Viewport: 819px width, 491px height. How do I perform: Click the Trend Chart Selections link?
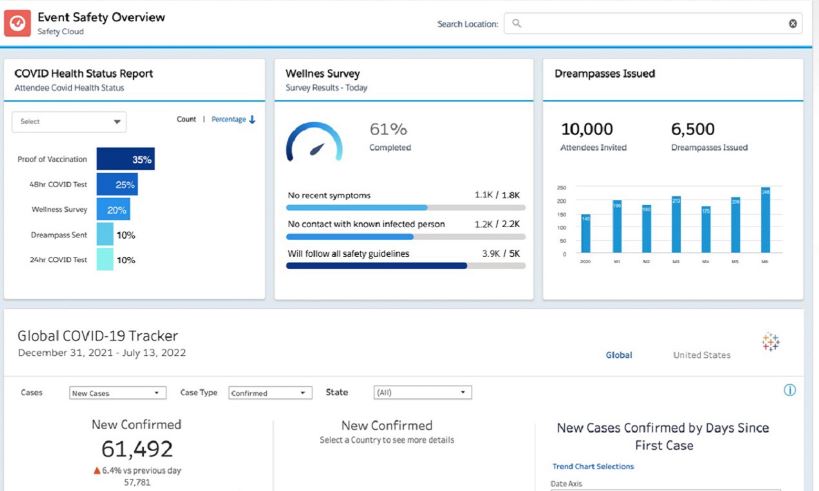(x=593, y=466)
